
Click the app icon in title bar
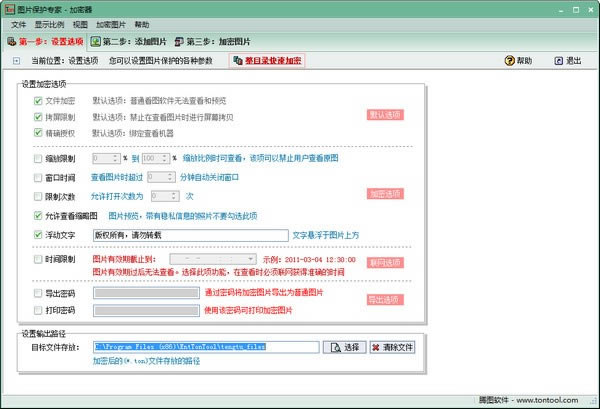click(x=10, y=9)
